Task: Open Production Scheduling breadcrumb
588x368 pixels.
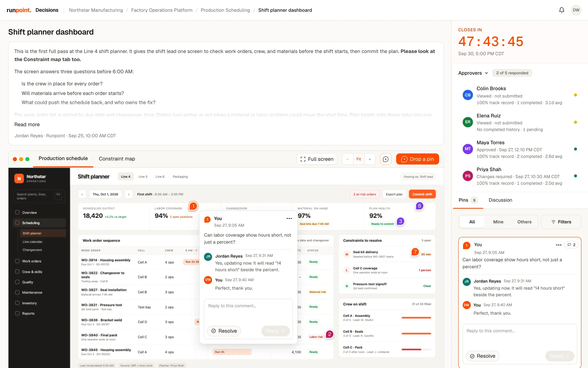Action: (225, 10)
